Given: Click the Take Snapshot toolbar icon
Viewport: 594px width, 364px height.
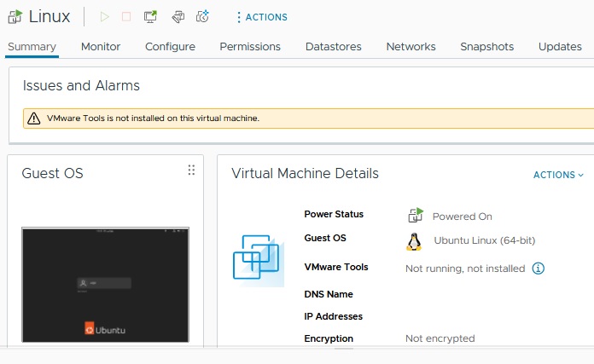Looking at the screenshot, I should [x=202, y=16].
